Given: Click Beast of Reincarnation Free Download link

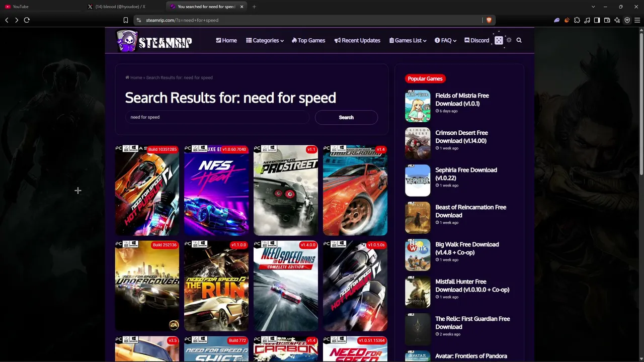Looking at the screenshot, I should pos(470,211).
